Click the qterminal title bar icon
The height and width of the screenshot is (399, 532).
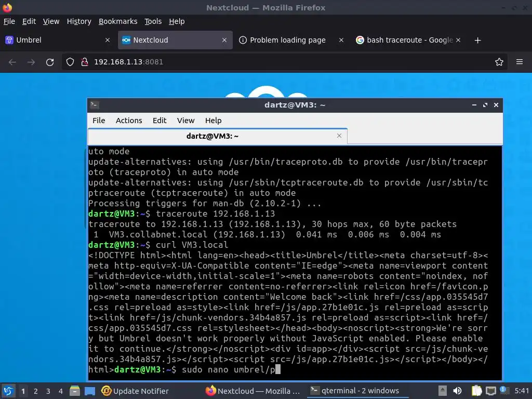click(x=95, y=105)
